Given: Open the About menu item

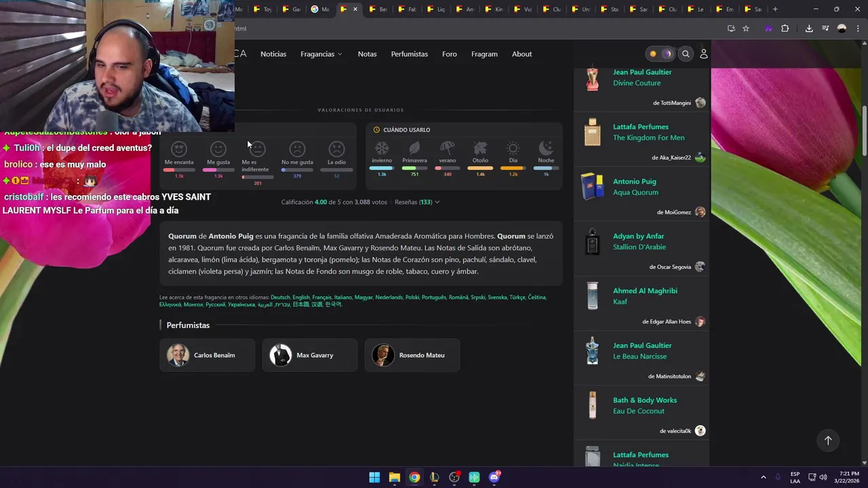Looking at the screenshot, I should tap(521, 54).
